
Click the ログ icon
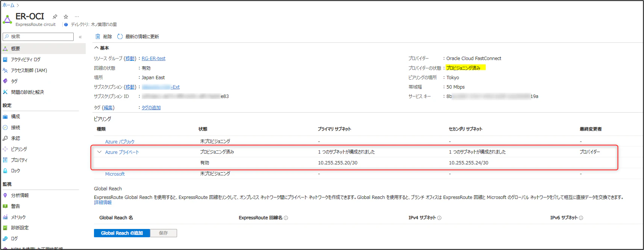(x=5, y=238)
